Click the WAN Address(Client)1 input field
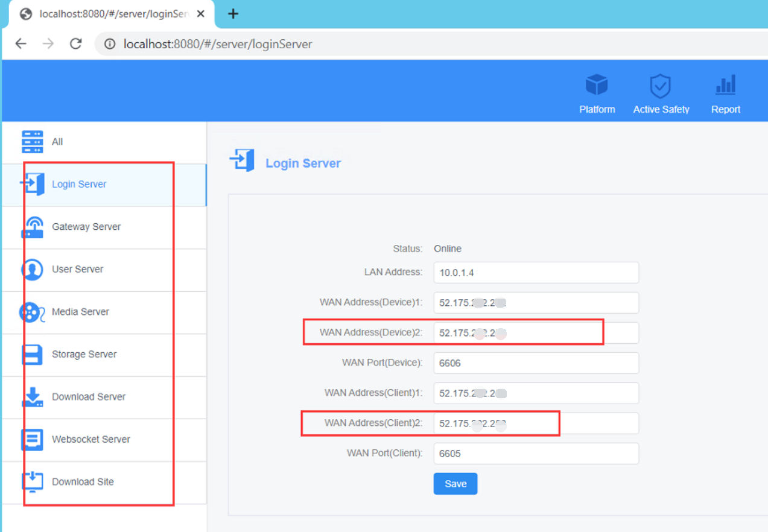Image resolution: width=768 pixels, height=532 pixels. click(x=536, y=393)
